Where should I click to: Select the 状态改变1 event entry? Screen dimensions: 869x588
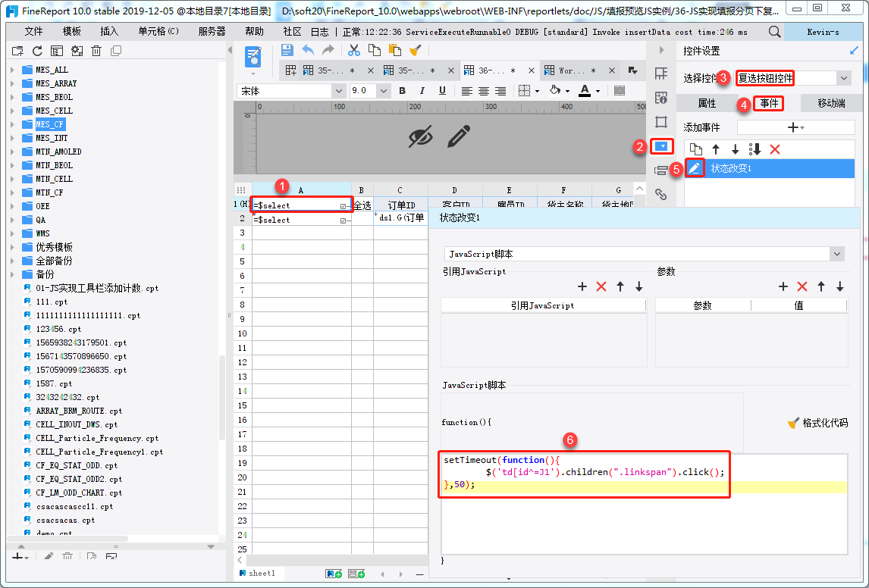point(769,168)
